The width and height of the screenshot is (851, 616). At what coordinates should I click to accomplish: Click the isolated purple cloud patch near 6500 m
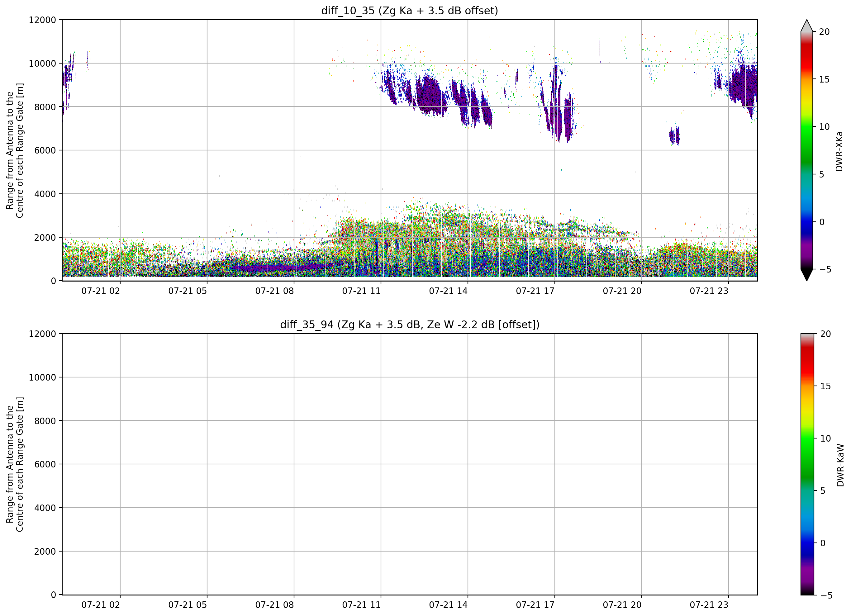[x=674, y=136]
